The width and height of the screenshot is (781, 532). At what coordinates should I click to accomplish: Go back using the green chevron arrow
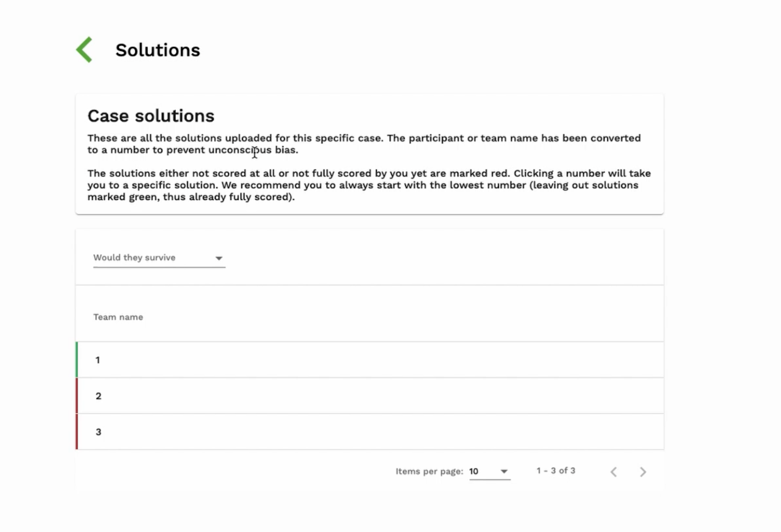84,50
